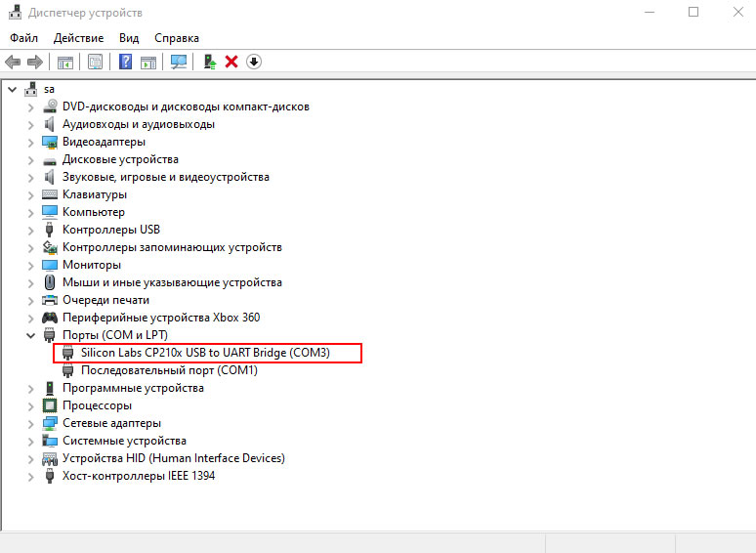This screenshot has height=553, width=756.
Task: Expand the Мониторы node
Action: [31, 266]
